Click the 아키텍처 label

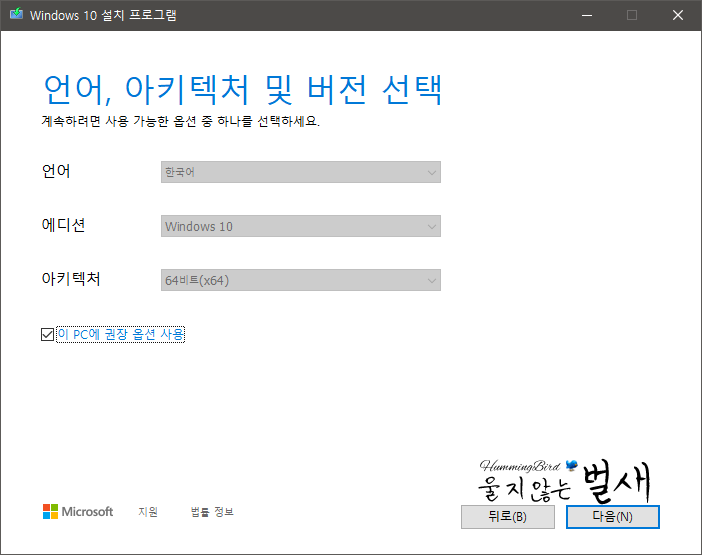point(71,279)
